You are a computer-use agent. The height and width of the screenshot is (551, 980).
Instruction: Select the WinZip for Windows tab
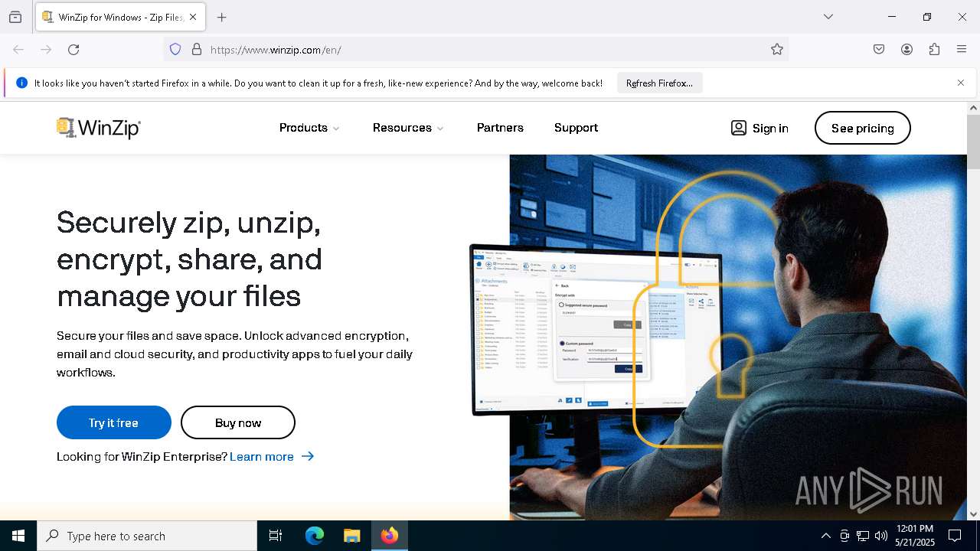pyautogui.click(x=119, y=17)
